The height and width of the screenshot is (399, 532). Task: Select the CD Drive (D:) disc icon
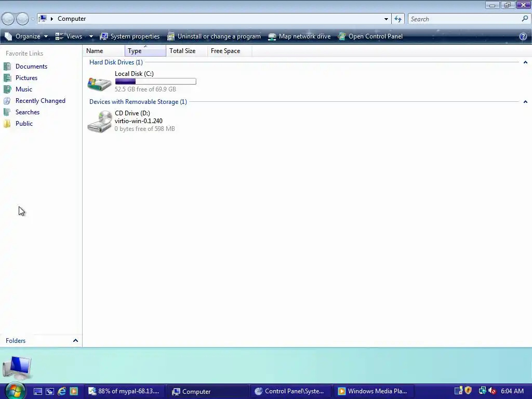(x=99, y=122)
